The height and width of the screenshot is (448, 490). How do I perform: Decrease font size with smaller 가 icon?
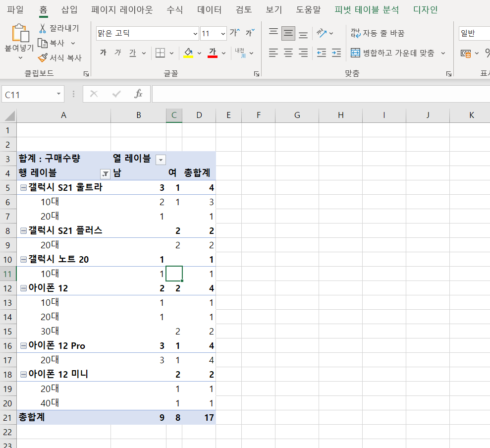pyautogui.click(x=250, y=33)
